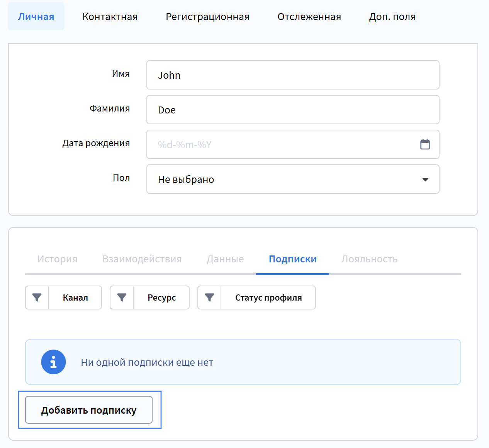The height and width of the screenshot is (448, 489).
Task: Open the Лояльность tab
Action: click(x=369, y=259)
